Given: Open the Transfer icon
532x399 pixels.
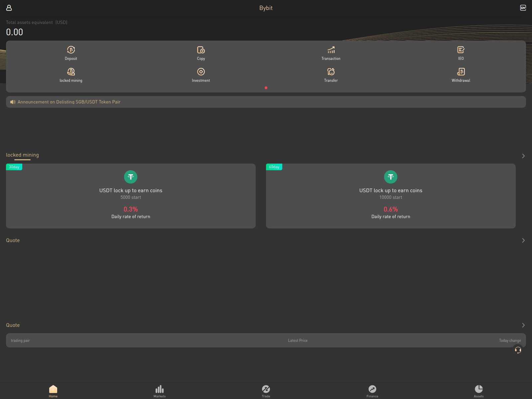Looking at the screenshot, I should [x=331, y=72].
